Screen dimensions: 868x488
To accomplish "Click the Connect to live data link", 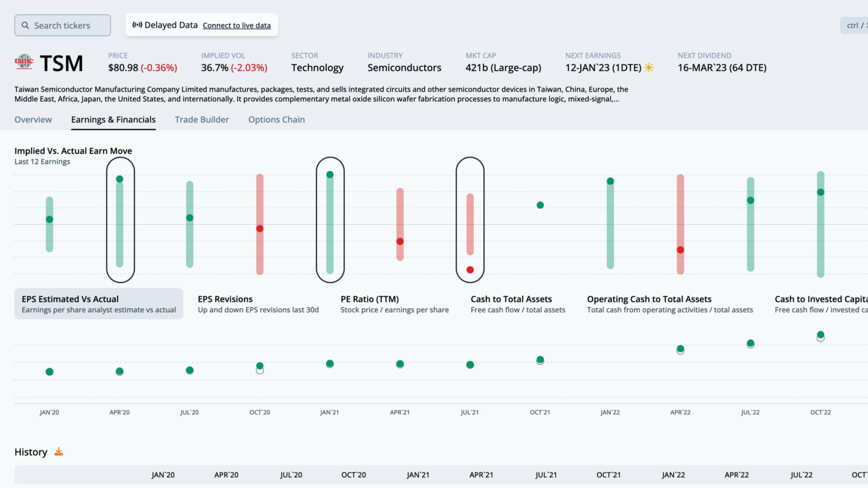I will tap(236, 25).
